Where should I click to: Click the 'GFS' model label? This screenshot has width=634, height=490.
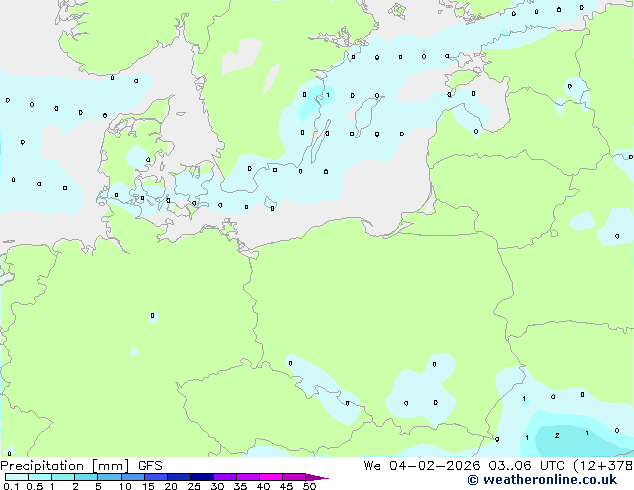pos(150,466)
